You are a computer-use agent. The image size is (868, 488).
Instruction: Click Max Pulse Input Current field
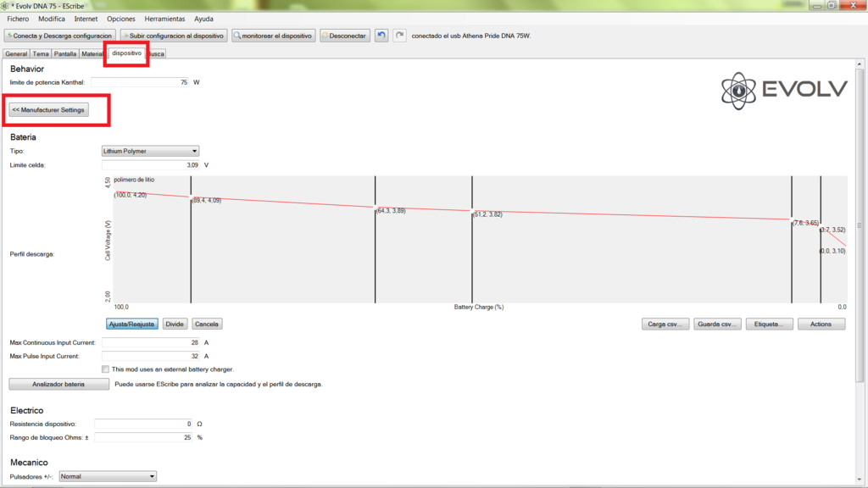(150, 356)
